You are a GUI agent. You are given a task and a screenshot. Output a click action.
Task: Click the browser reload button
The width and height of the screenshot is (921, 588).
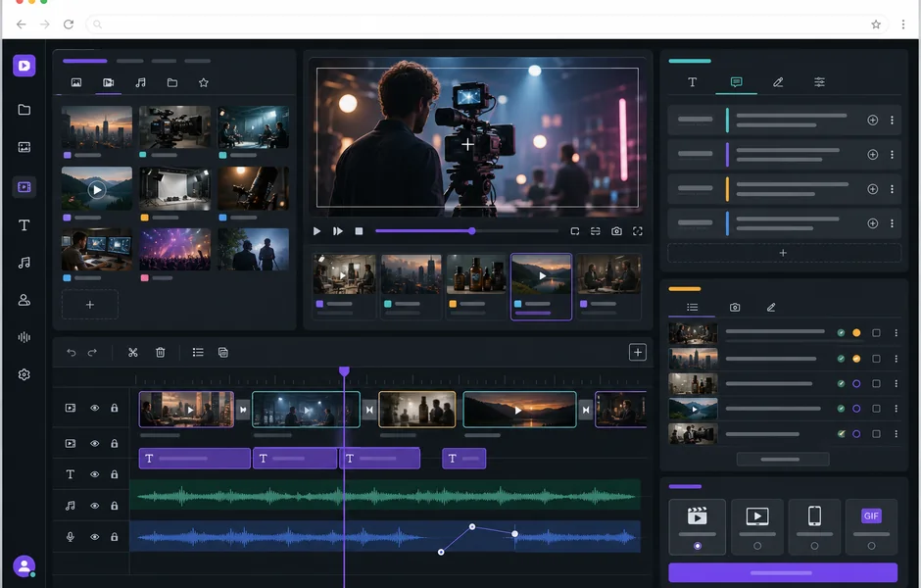pyautogui.click(x=69, y=24)
